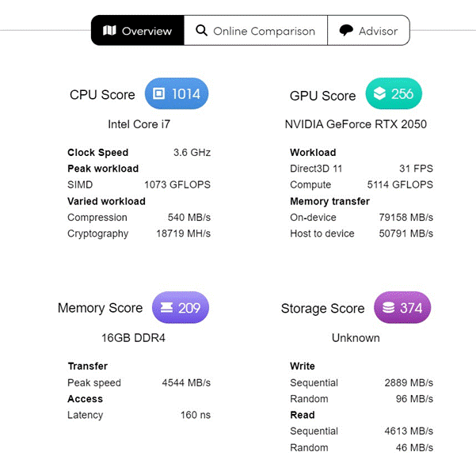Click the 16GB DDR4 memory label

[x=133, y=338]
